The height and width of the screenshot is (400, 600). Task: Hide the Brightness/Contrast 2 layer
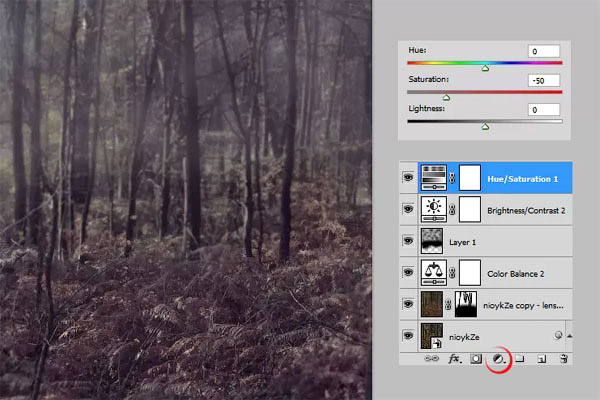pyautogui.click(x=408, y=209)
